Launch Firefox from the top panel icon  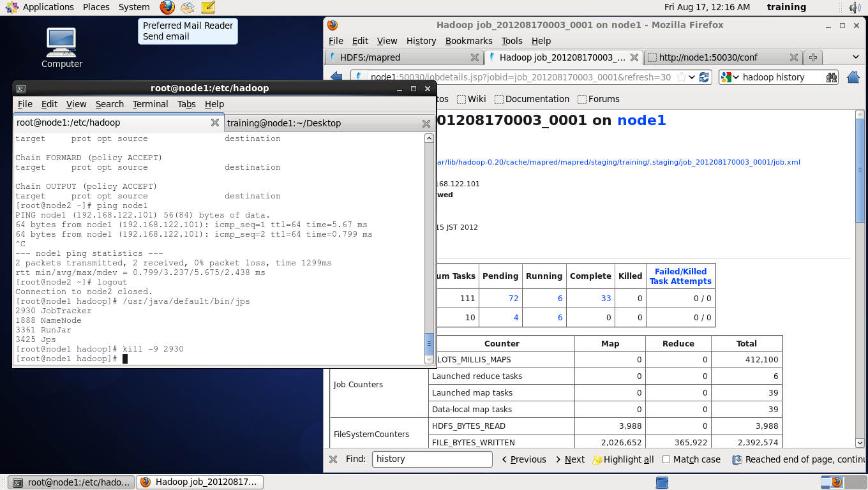pos(167,7)
